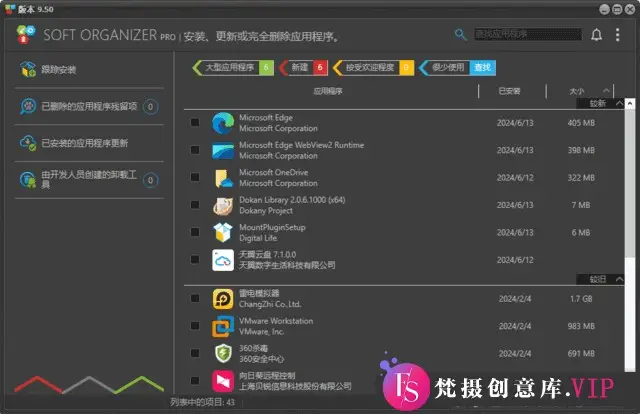Click the 向日葵远程控制 pink icon
This screenshot has width=640, height=414.
tap(223, 381)
